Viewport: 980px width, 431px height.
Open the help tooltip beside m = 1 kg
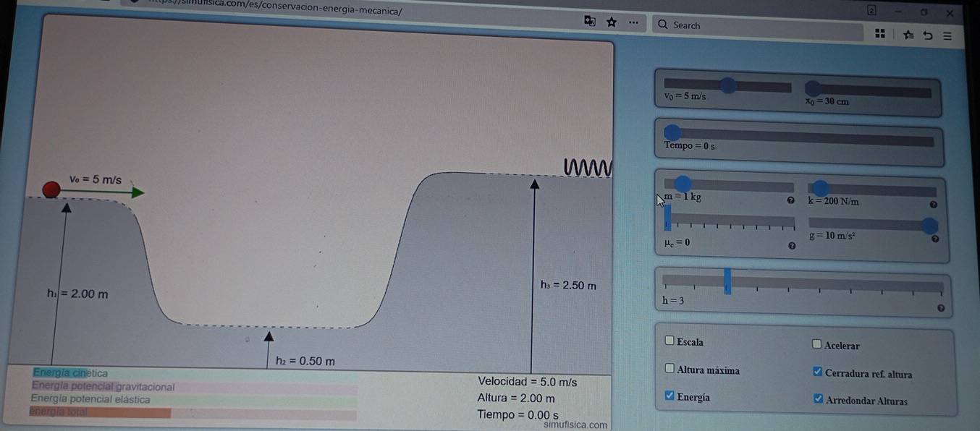coord(792,201)
